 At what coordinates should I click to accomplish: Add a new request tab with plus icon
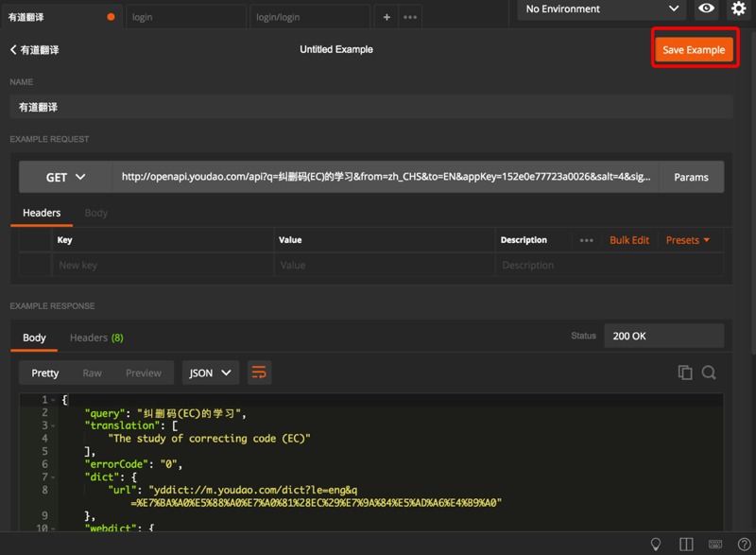pyautogui.click(x=387, y=17)
